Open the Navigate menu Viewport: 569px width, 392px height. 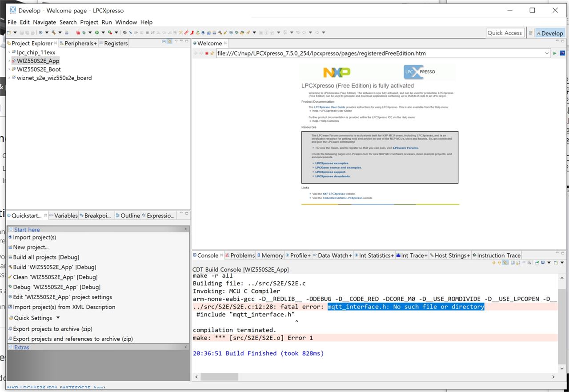[44, 22]
